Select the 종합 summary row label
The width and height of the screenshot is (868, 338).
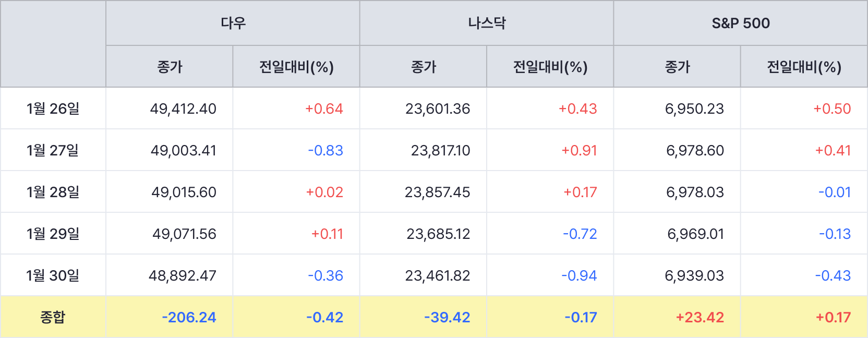point(53,317)
